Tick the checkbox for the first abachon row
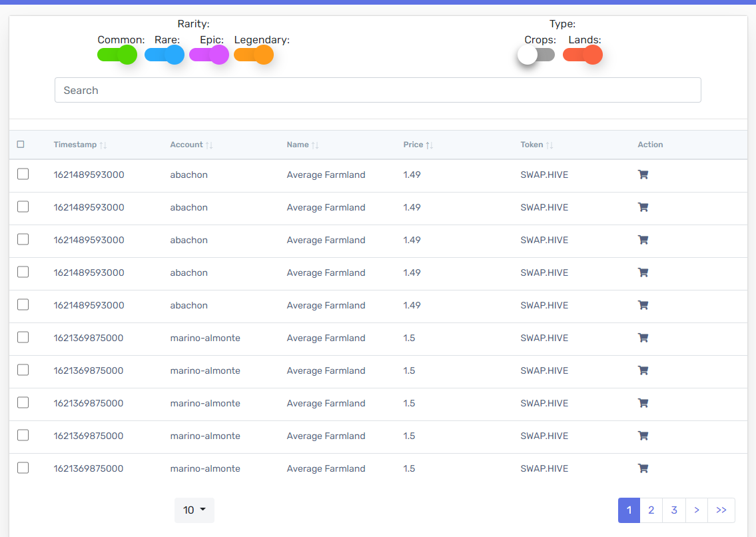 (23, 174)
